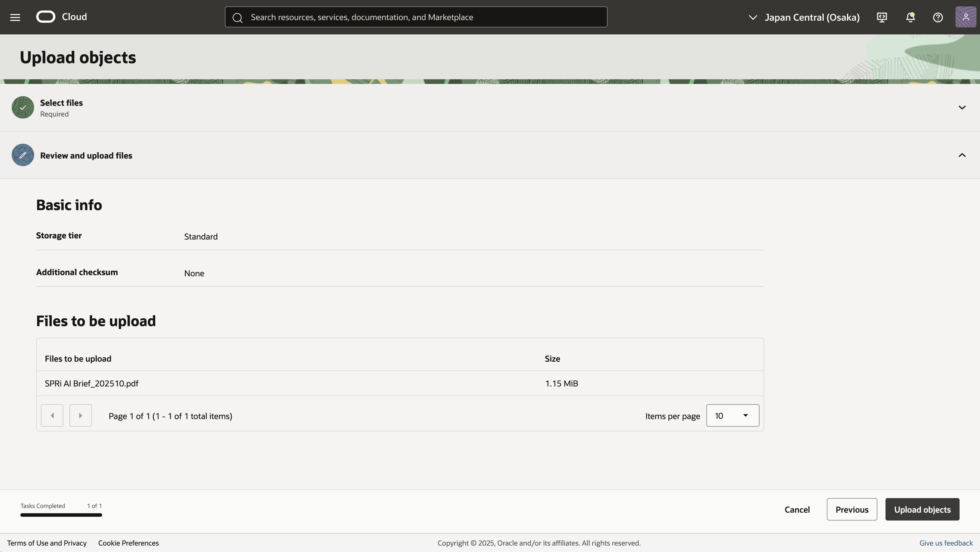Viewport: 980px width, 552px height.
Task: Open the notifications bell
Action: tap(910, 17)
